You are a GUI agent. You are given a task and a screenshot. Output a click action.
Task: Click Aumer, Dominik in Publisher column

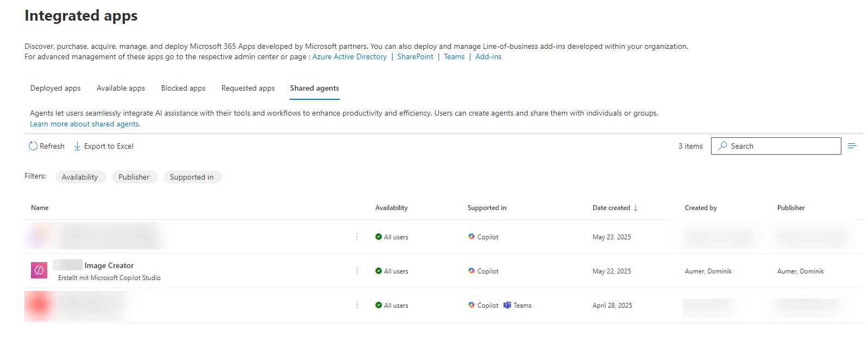(801, 271)
